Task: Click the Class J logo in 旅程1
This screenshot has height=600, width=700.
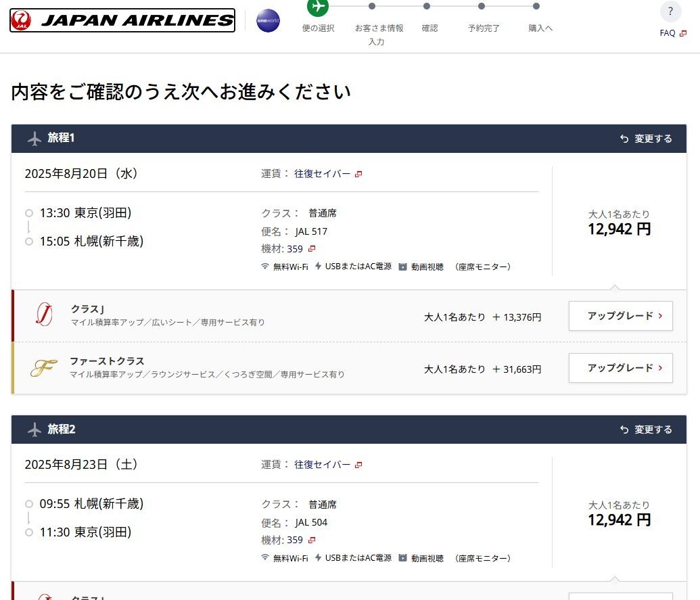Action: point(44,315)
